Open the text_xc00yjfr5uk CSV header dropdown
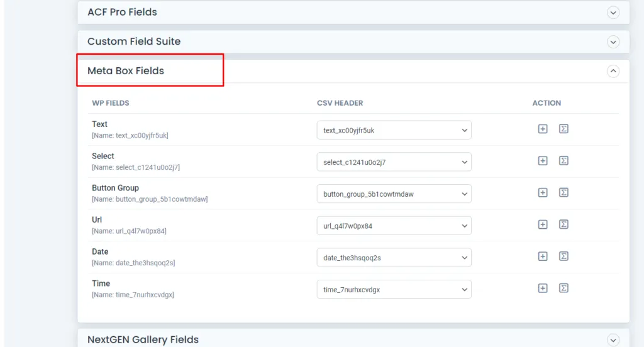The width and height of the screenshot is (644, 347). [x=394, y=130]
